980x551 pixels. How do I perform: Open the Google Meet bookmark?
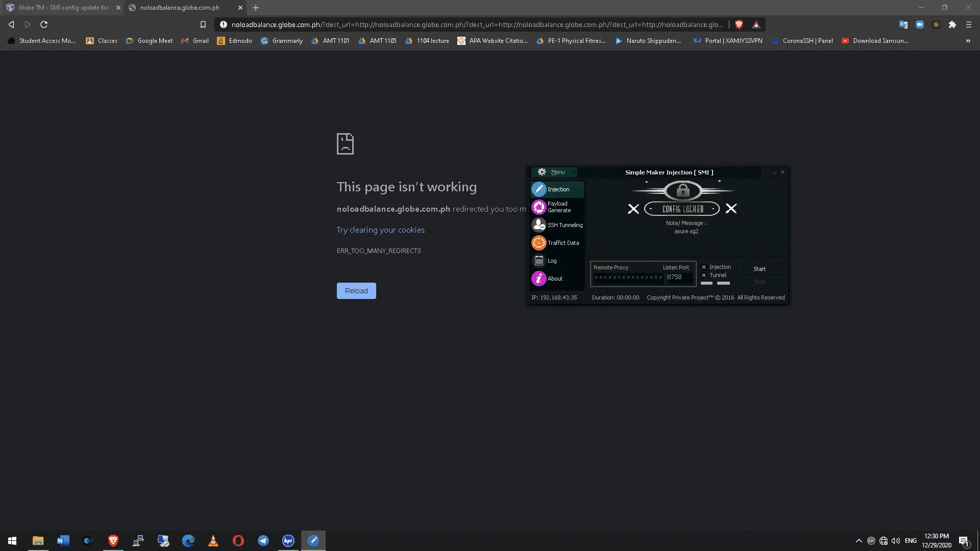(x=149, y=41)
